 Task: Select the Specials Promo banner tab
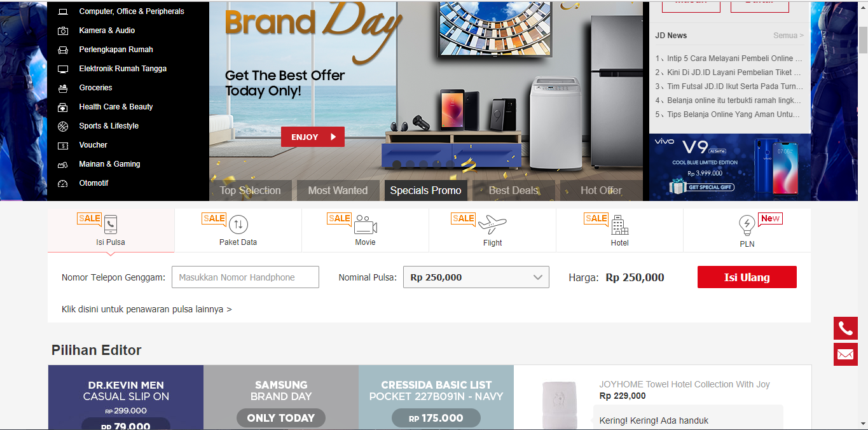[425, 190]
